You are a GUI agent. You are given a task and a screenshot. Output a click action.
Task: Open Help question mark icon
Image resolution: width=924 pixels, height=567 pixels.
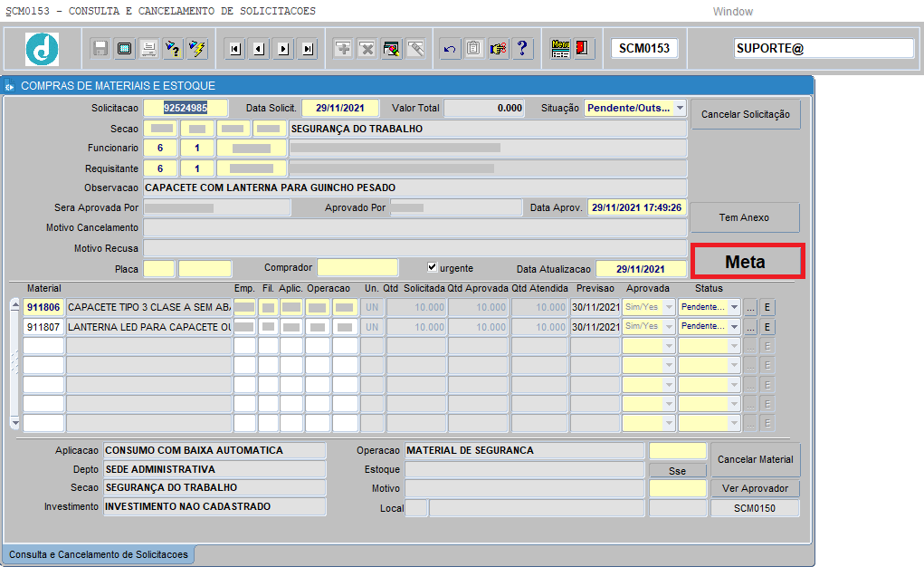point(522,48)
